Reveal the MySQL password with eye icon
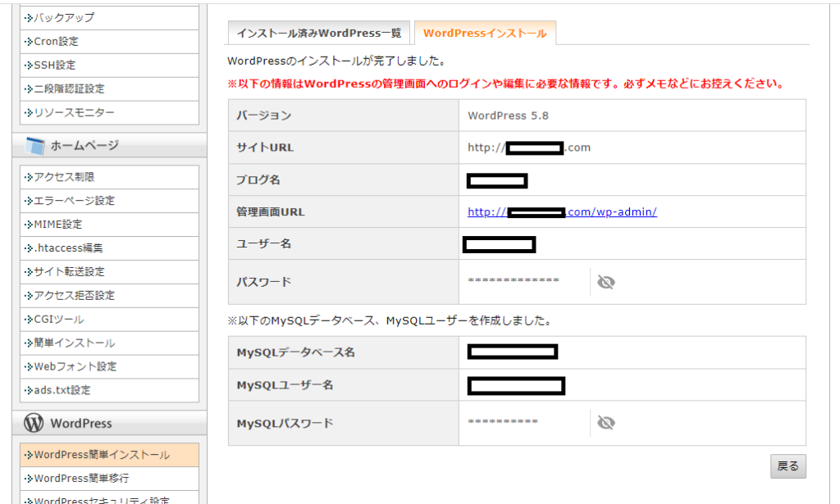The image size is (840, 504). pyautogui.click(x=606, y=423)
